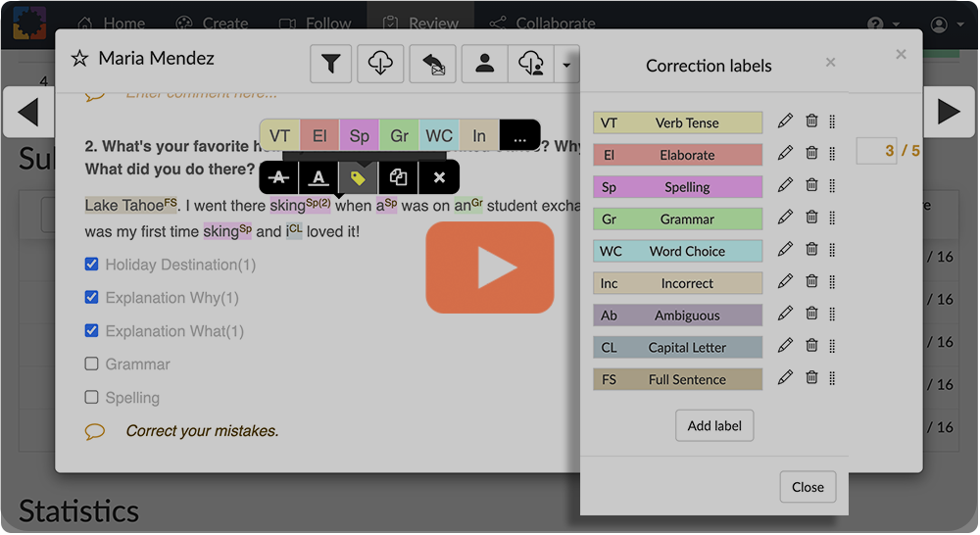Select the Word Choice label bar
The height and width of the screenshot is (535, 980).
[x=677, y=251]
